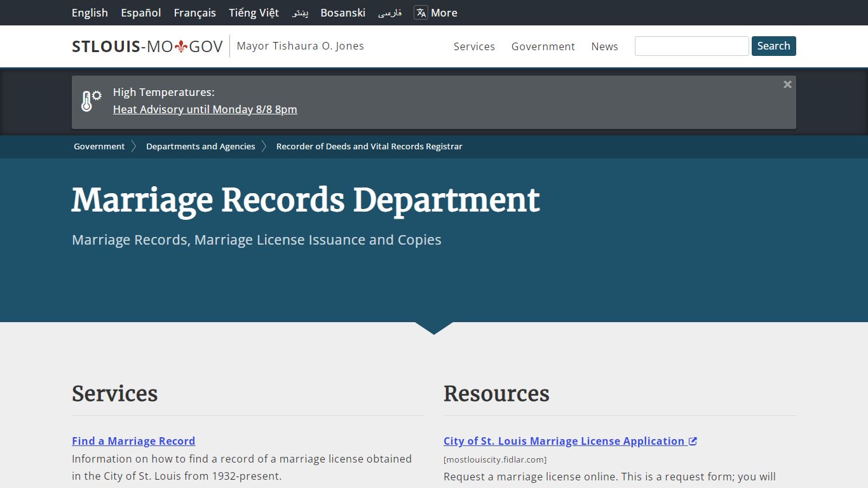The image size is (868, 488).
Task: Focus the site search input field
Action: coord(692,46)
